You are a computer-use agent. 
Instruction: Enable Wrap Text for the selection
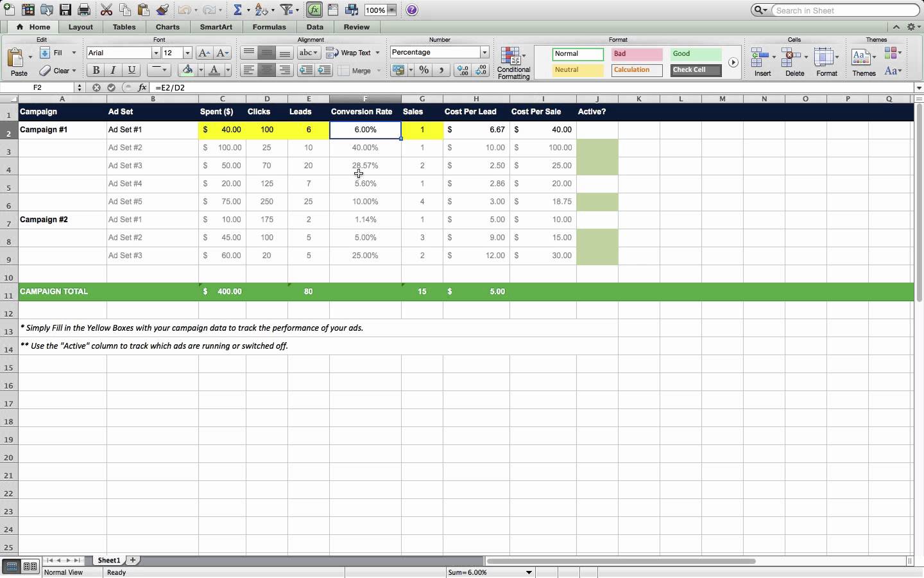point(352,53)
